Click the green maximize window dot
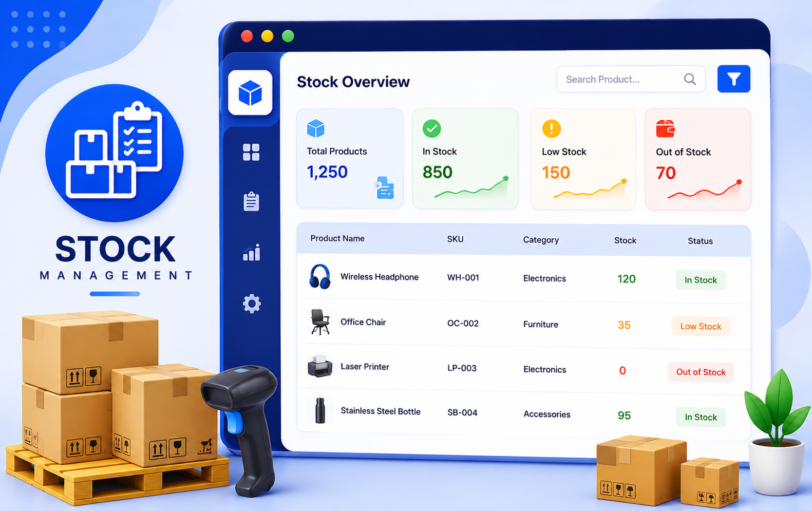Viewport: 812px width, 511px height. (288, 36)
